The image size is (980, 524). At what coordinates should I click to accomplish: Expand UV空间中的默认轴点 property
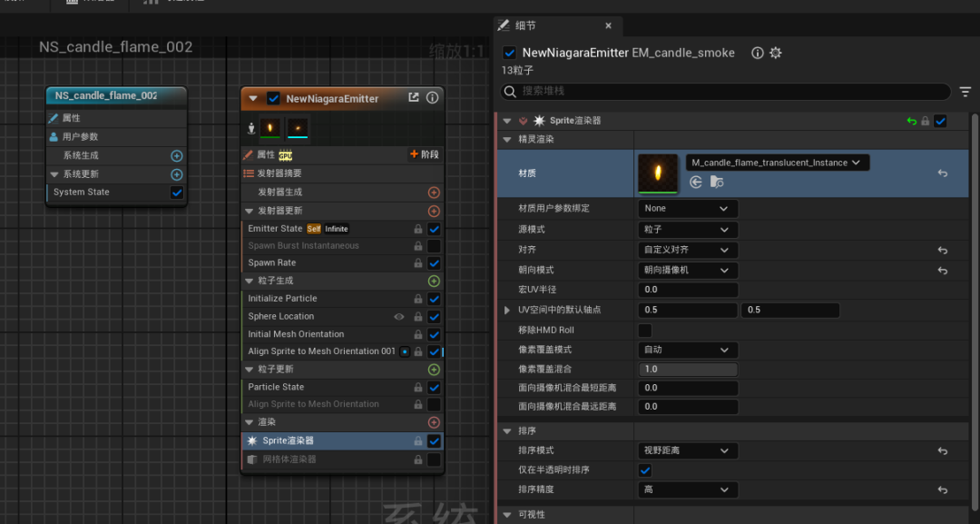point(507,311)
